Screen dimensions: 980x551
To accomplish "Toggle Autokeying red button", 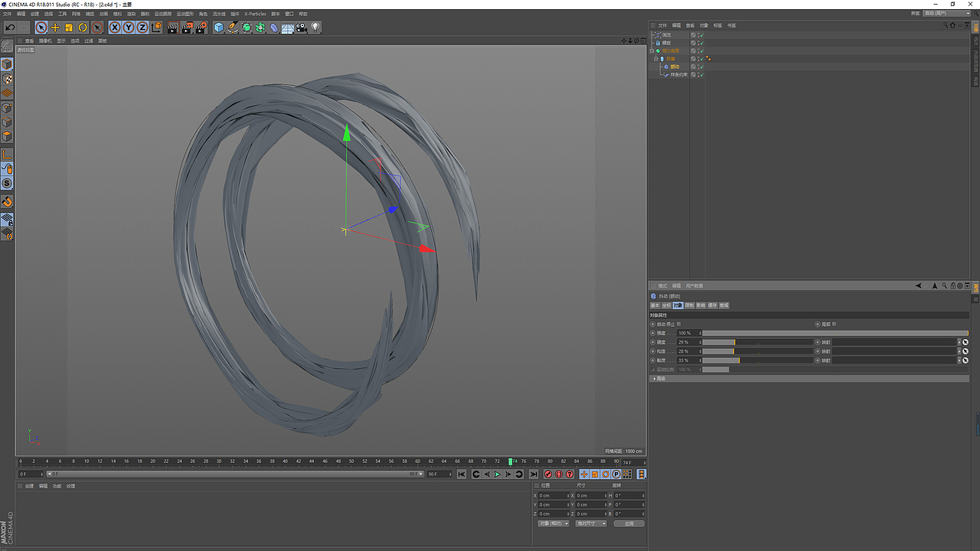I will pyautogui.click(x=559, y=474).
